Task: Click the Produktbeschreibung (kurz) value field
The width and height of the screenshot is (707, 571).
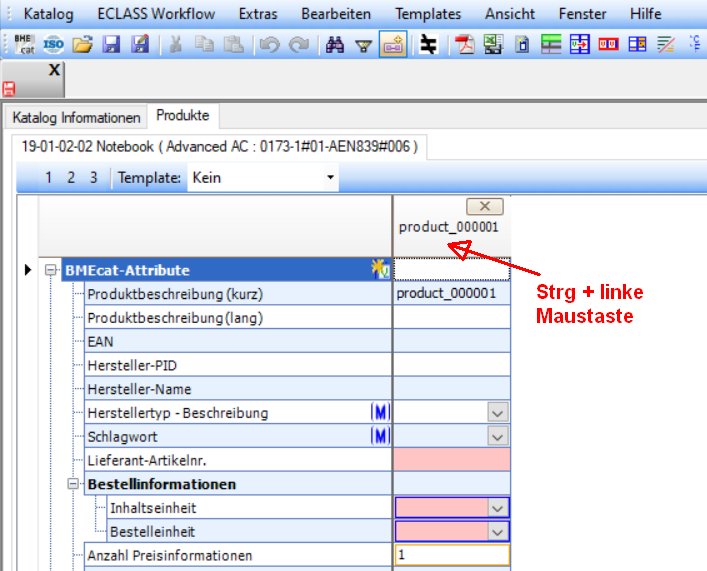Action: tap(452, 294)
